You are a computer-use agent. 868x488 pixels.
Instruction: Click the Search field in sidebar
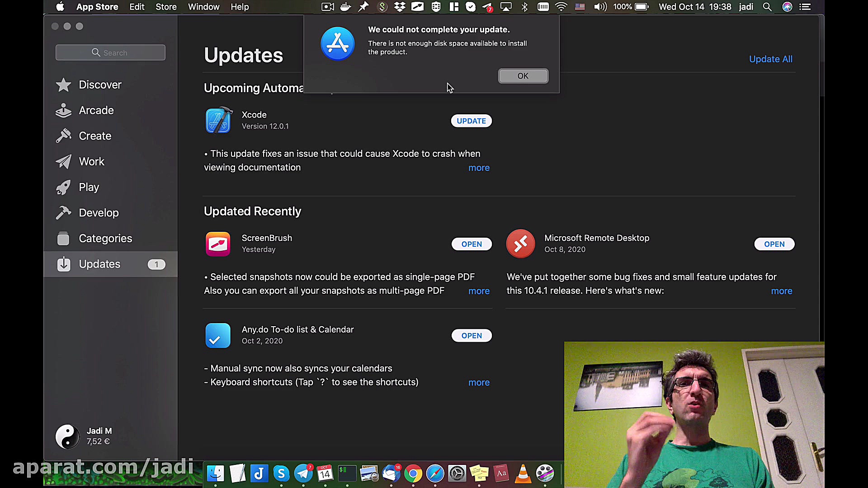(x=110, y=52)
